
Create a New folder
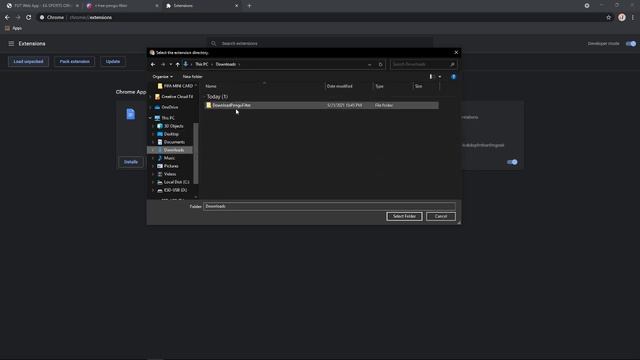(x=192, y=77)
